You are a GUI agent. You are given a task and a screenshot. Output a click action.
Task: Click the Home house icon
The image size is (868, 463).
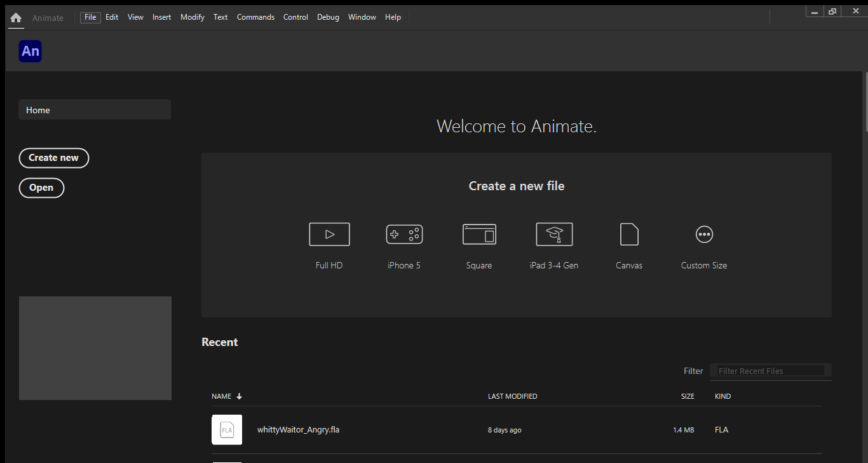click(x=16, y=18)
